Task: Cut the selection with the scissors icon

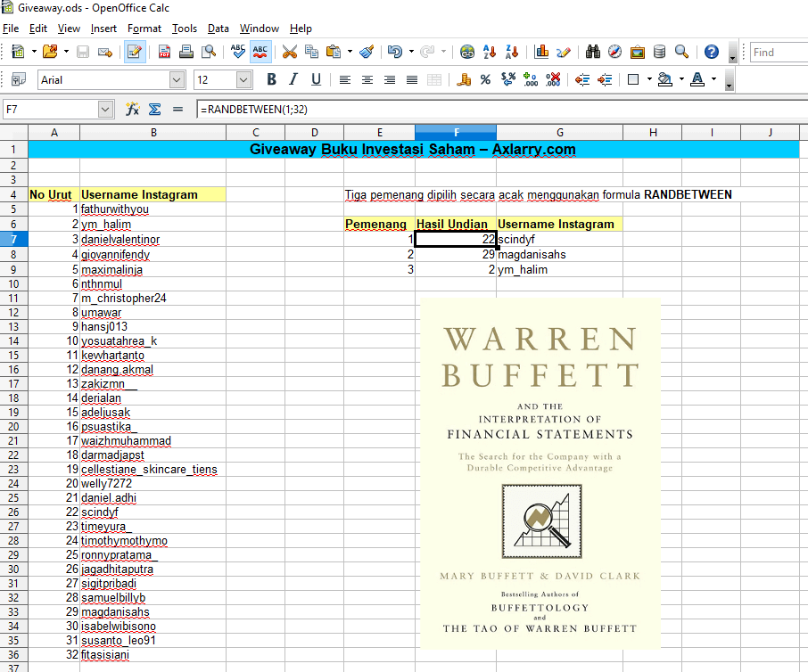Action: 290,52
